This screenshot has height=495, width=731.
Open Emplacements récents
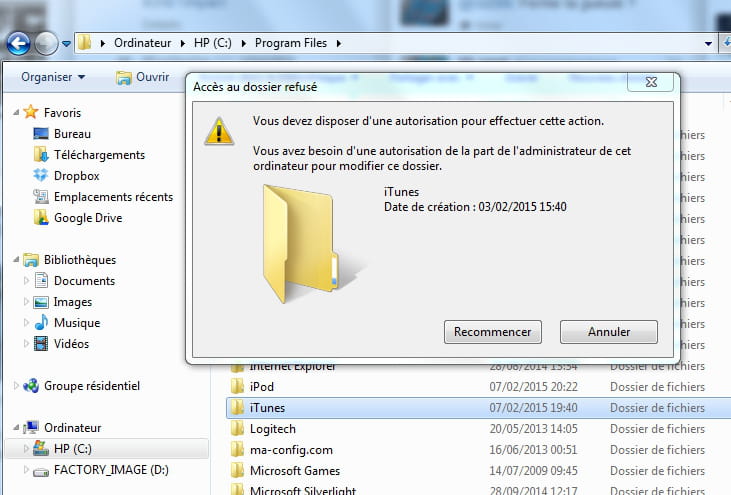[x=113, y=197]
